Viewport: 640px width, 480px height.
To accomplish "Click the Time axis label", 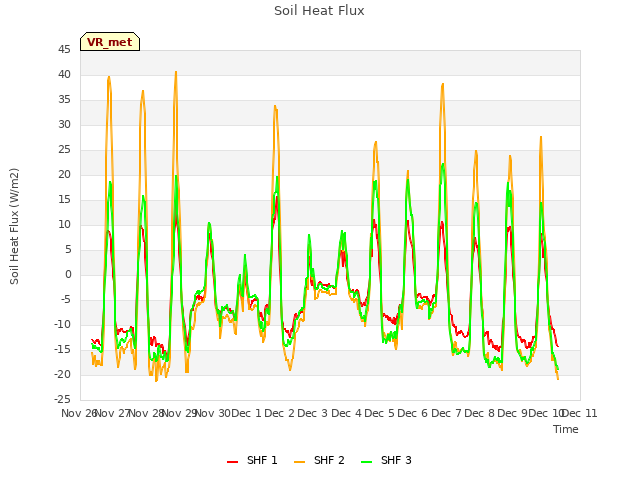I will (566, 429).
